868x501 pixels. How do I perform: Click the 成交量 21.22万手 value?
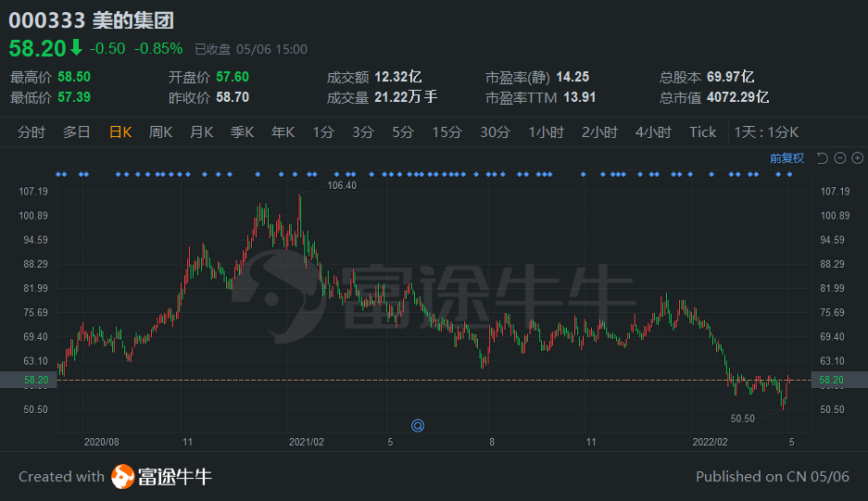406,97
